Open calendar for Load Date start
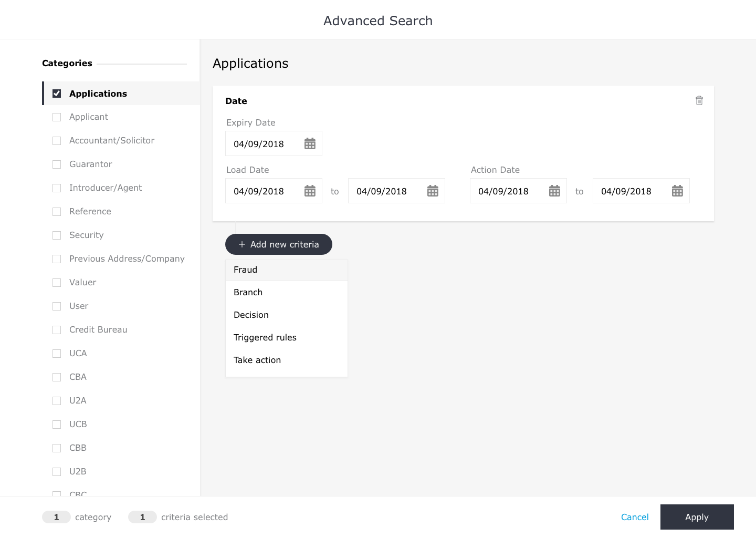Viewport: 756px width, 538px height. [310, 191]
